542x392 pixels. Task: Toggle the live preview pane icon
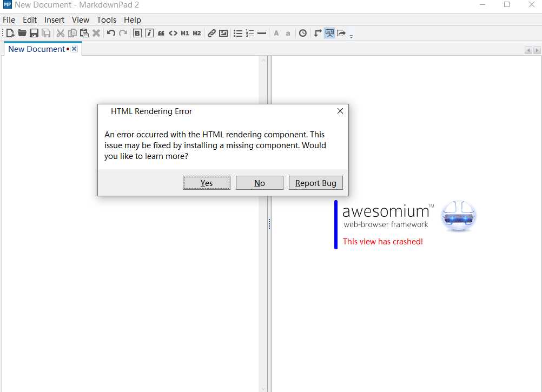point(329,33)
